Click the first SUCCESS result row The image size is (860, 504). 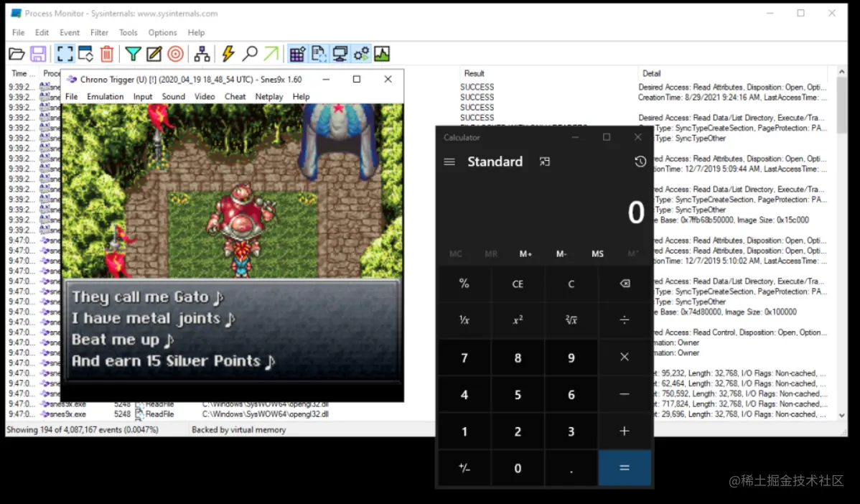click(477, 87)
